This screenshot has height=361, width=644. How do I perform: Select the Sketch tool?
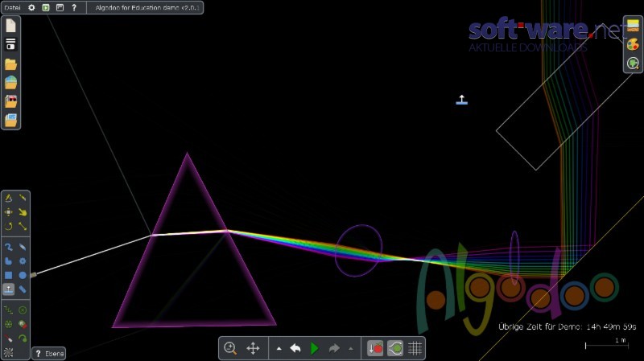click(x=8, y=198)
